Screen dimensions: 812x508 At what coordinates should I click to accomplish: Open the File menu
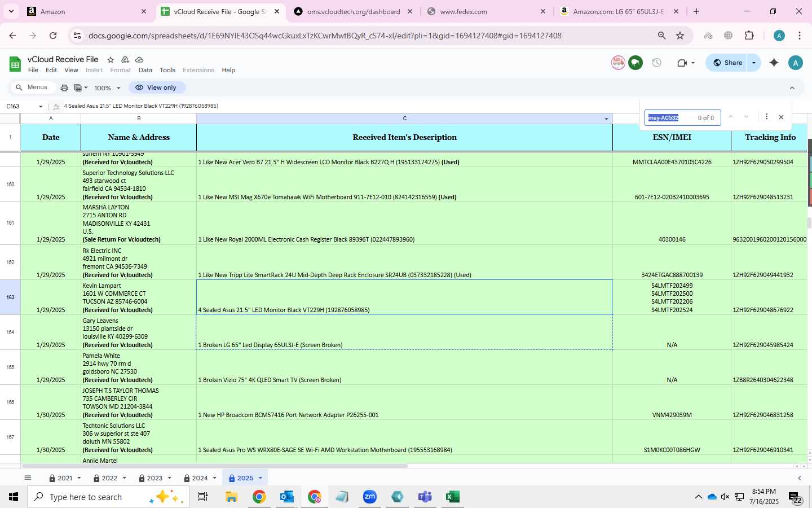coord(33,70)
